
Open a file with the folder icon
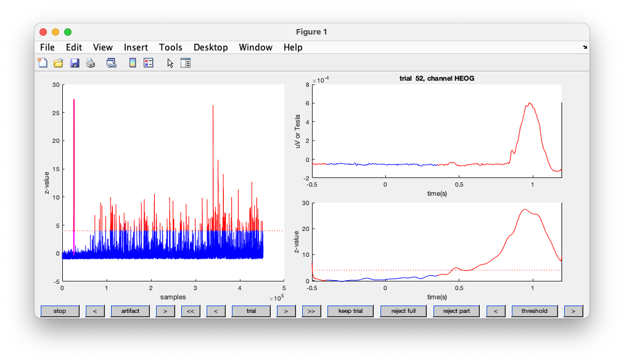coord(59,63)
